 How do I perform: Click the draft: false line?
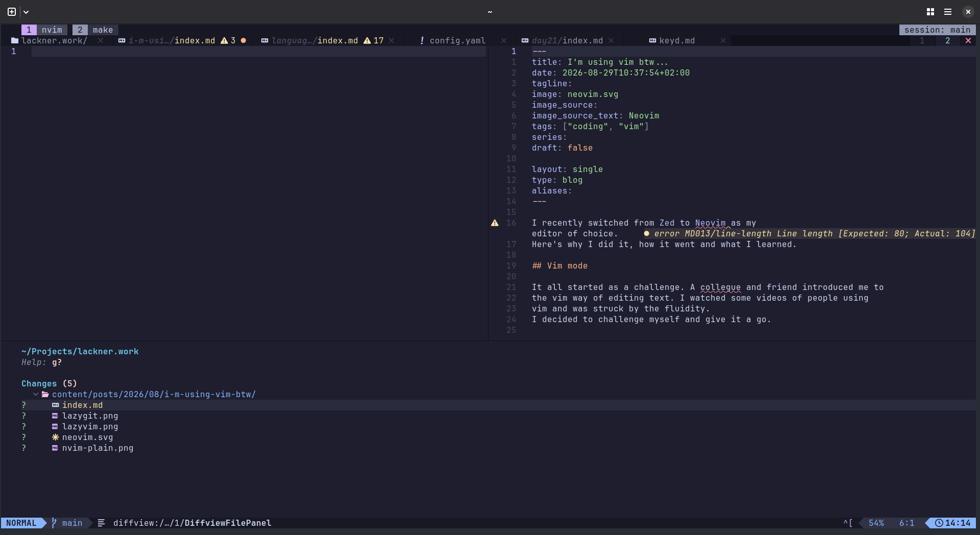(x=562, y=148)
